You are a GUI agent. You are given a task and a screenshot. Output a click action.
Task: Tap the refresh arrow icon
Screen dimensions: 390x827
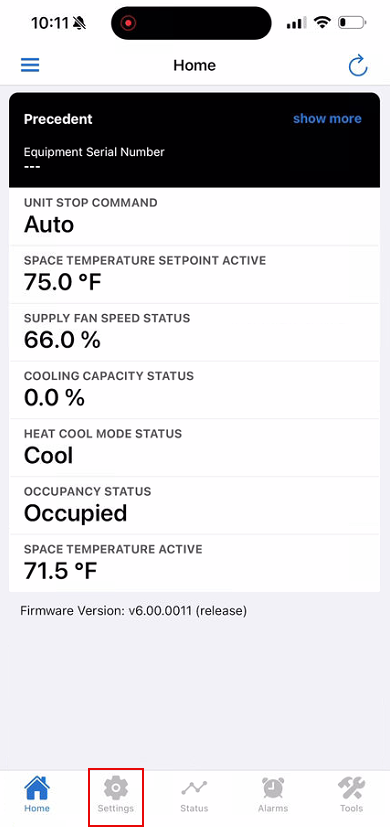[x=358, y=66]
